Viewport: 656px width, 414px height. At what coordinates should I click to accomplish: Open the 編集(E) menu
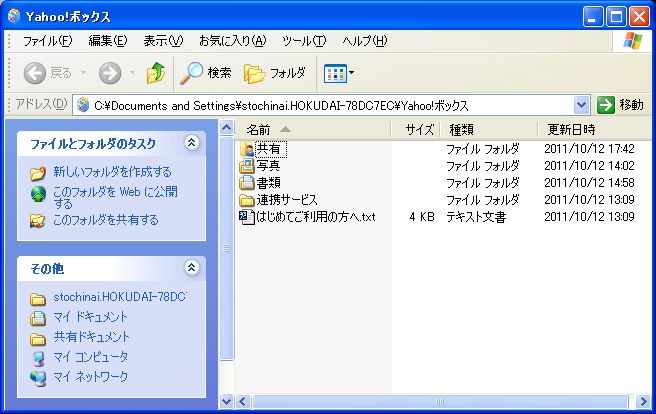tap(108, 41)
